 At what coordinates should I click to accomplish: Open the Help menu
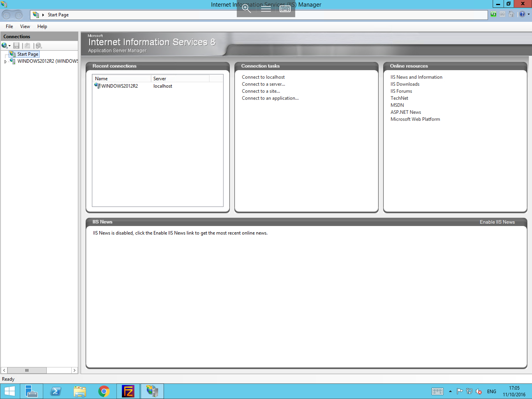pyautogui.click(x=42, y=26)
